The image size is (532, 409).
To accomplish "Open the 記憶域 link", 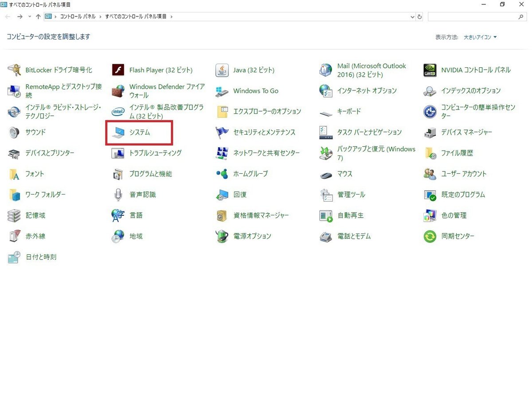I will [35, 216].
